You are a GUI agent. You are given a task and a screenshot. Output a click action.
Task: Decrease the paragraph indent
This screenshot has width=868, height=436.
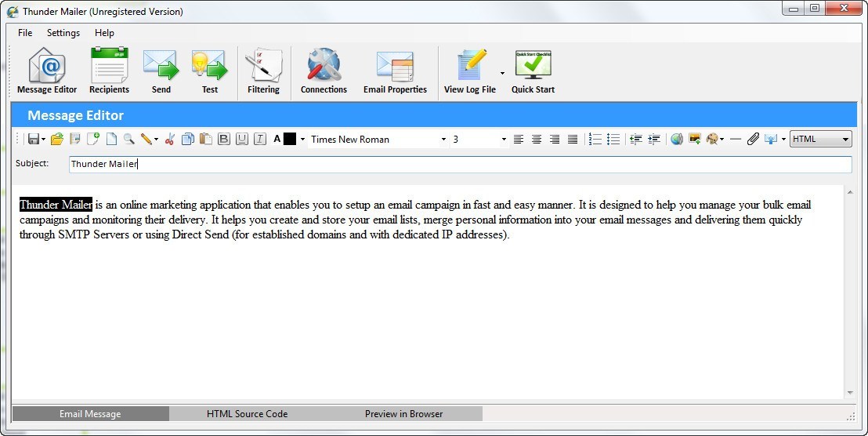pyautogui.click(x=636, y=139)
